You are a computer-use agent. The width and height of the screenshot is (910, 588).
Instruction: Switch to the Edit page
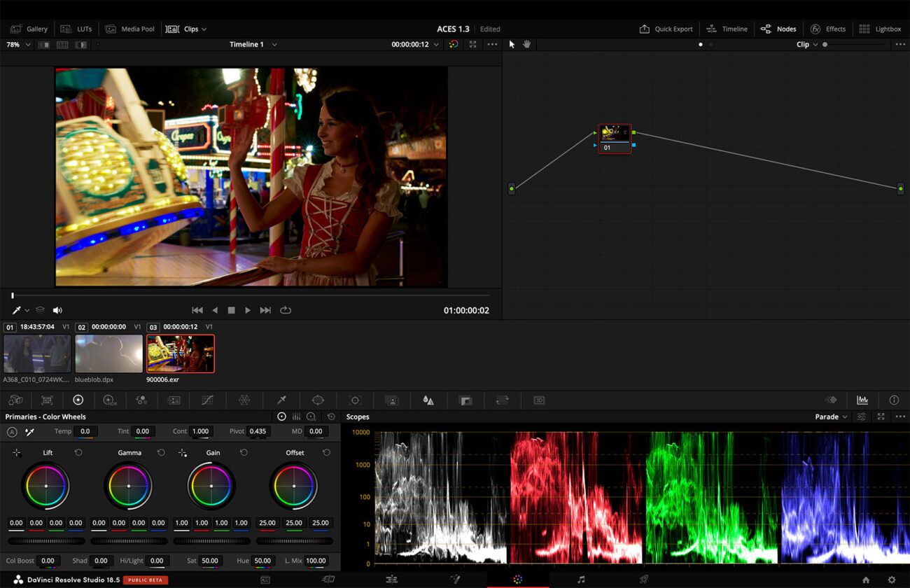(x=393, y=580)
